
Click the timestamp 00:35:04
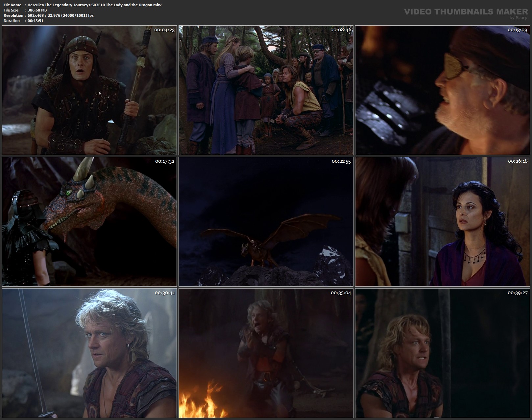[x=341, y=293]
